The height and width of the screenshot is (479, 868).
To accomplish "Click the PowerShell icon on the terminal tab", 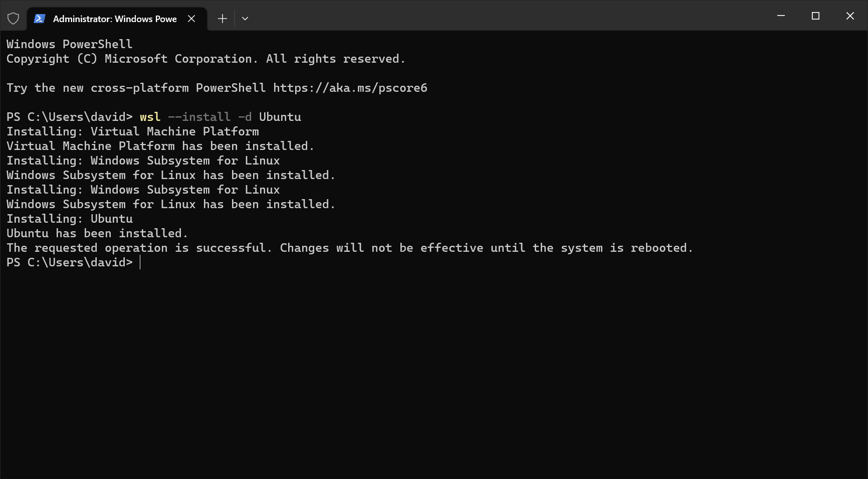I will [x=39, y=19].
